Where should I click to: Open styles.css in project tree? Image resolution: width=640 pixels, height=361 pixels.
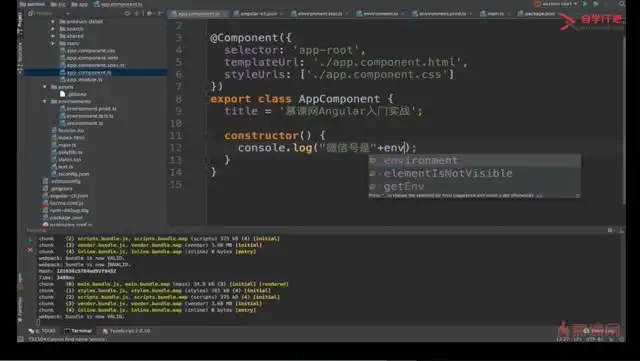(x=67, y=160)
